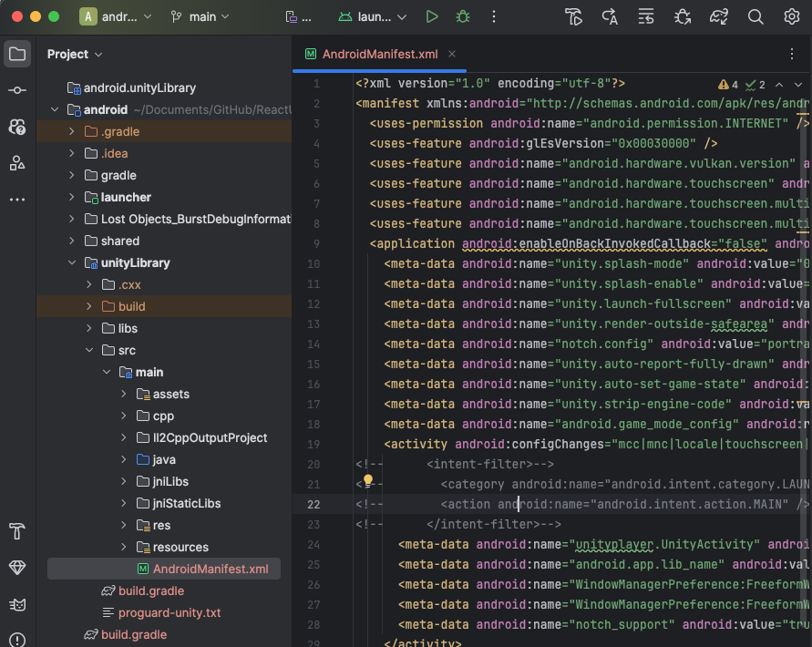Viewport: 812px width, 647px height.
Task: Expand the build folder
Action: click(x=89, y=306)
